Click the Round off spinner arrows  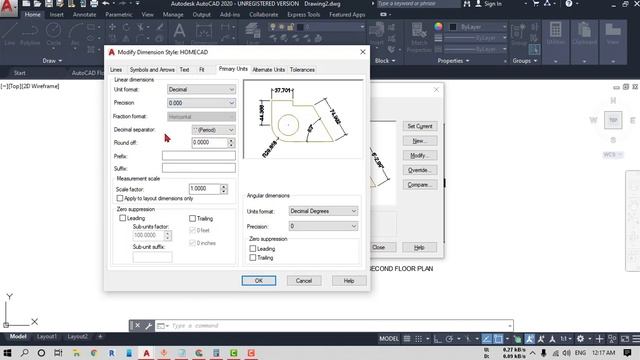coord(231,142)
